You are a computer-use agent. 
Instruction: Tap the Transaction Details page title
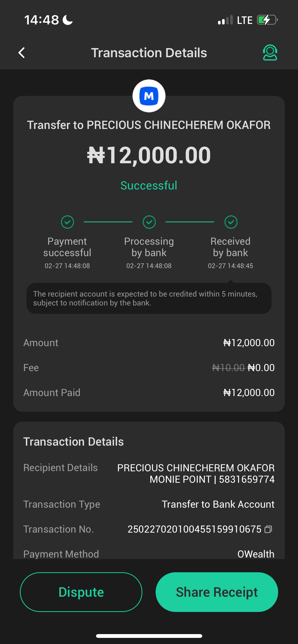tap(149, 53)
